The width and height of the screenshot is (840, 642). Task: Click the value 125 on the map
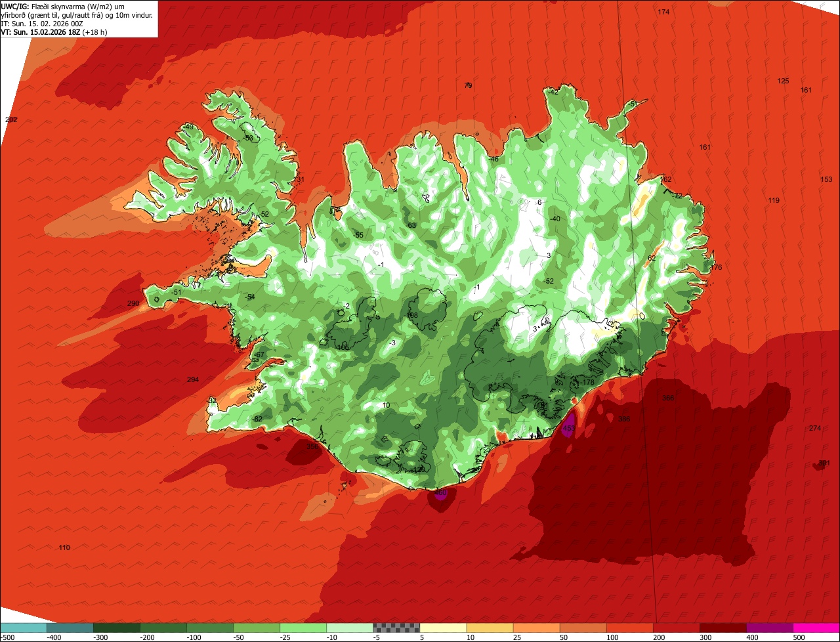coord(783,81)
